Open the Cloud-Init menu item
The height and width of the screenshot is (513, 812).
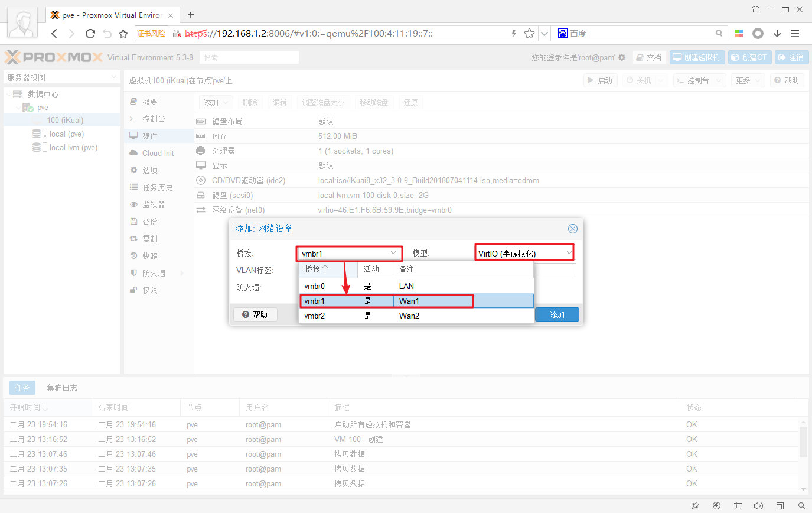coord(159,153)
